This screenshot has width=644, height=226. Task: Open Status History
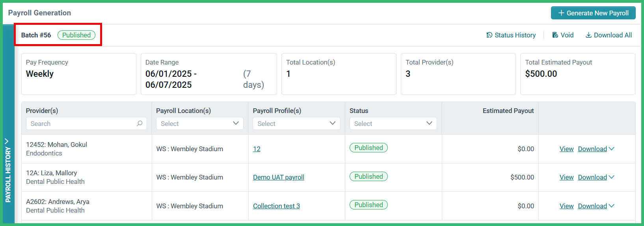[x=511, y=35]
